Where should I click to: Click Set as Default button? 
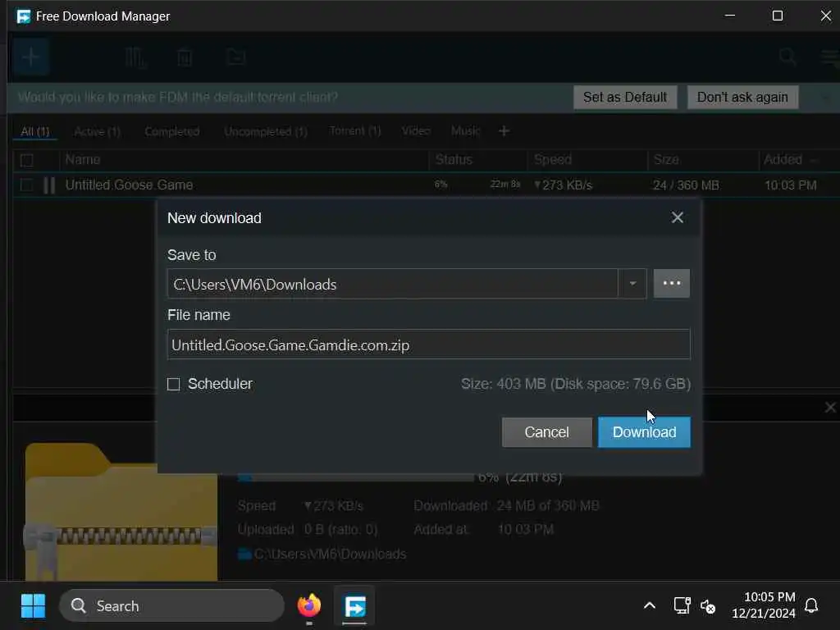pos(625,98)
